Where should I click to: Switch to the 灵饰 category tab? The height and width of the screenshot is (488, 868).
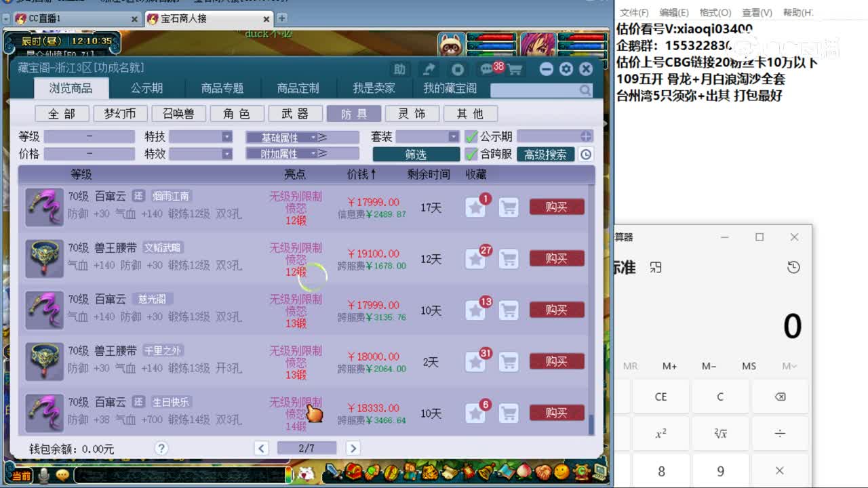click(412, 113)
